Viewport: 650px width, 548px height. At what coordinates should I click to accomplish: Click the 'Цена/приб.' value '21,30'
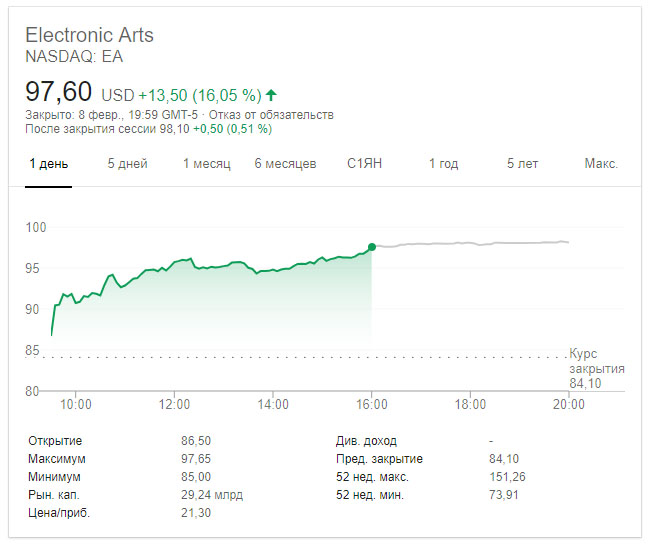196,513
